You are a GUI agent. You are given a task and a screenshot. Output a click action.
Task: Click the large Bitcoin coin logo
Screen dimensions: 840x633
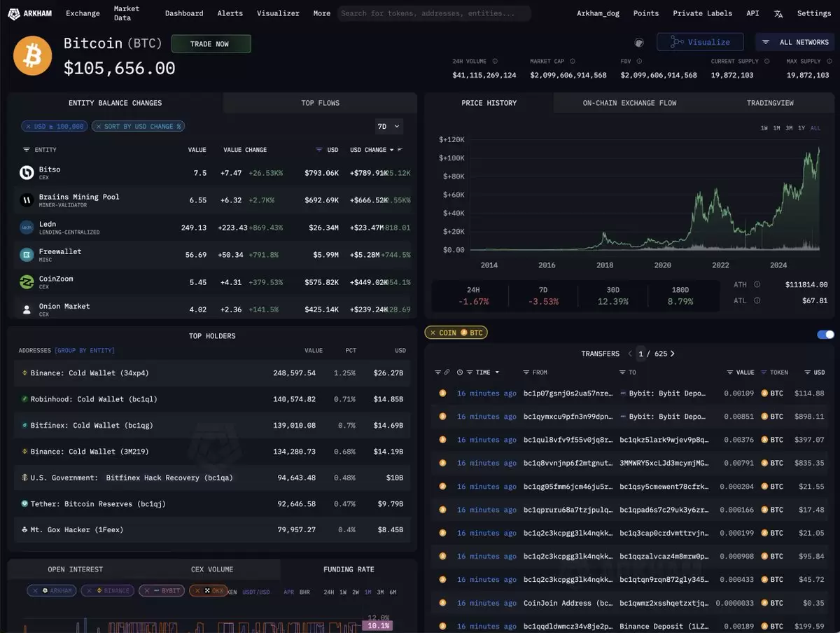pyautogui.click(x=32, y=56)
